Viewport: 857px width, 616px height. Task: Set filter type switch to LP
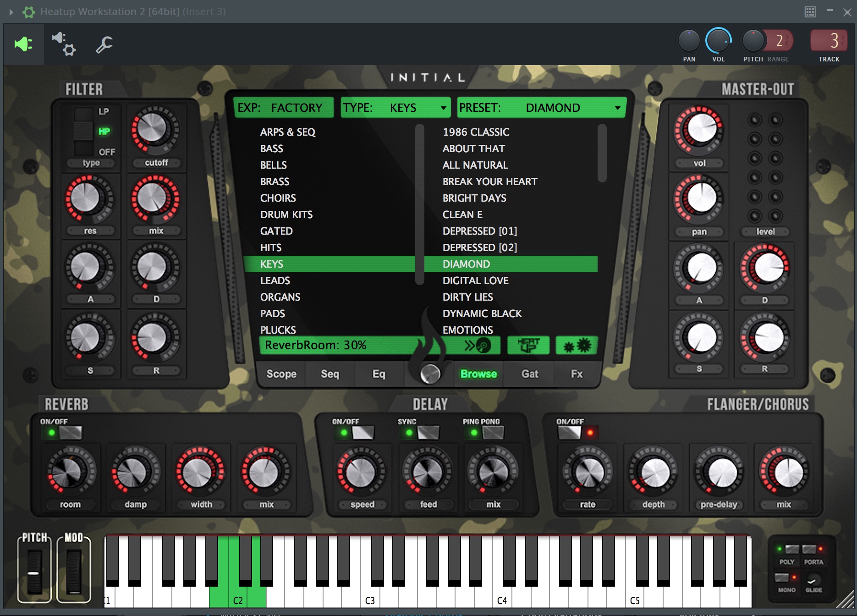(104, 111)
